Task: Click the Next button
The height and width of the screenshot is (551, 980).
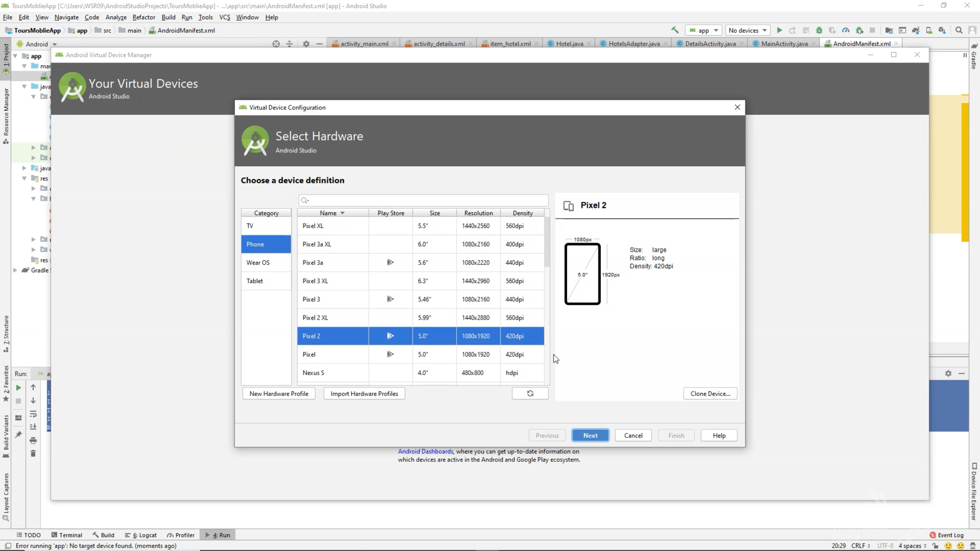Action: coord(590,436)
